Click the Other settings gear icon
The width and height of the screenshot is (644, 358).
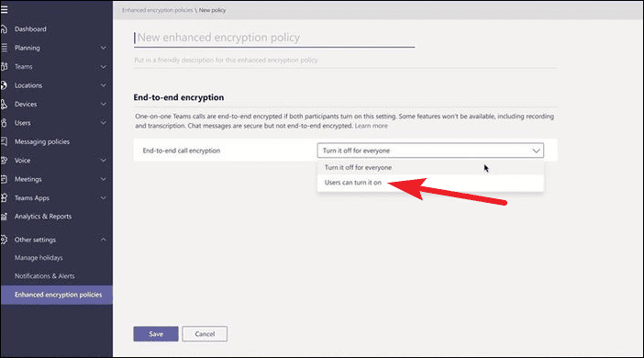click(x=4, y=240)
